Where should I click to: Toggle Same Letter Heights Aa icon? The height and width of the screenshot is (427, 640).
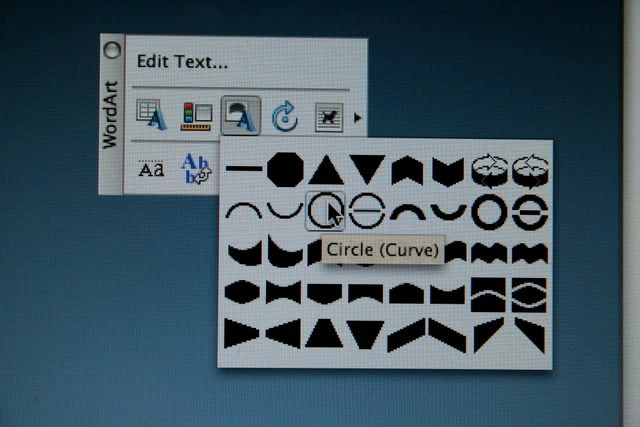[151, 169]
